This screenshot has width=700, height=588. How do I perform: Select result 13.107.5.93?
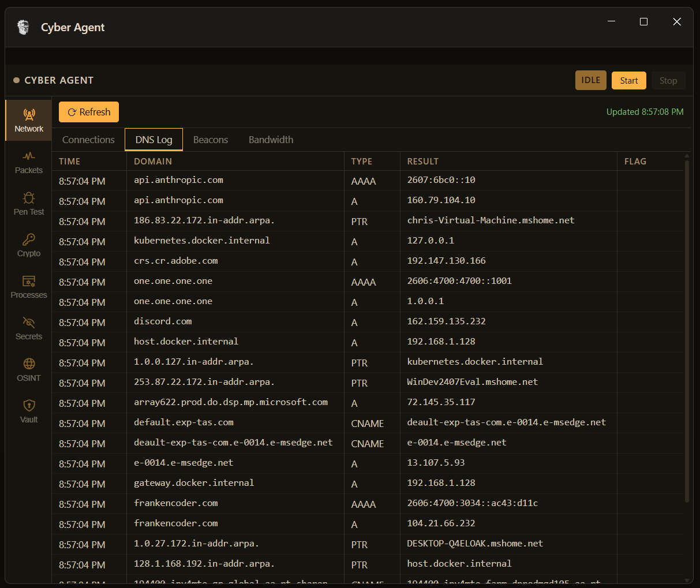click(436, 463)
